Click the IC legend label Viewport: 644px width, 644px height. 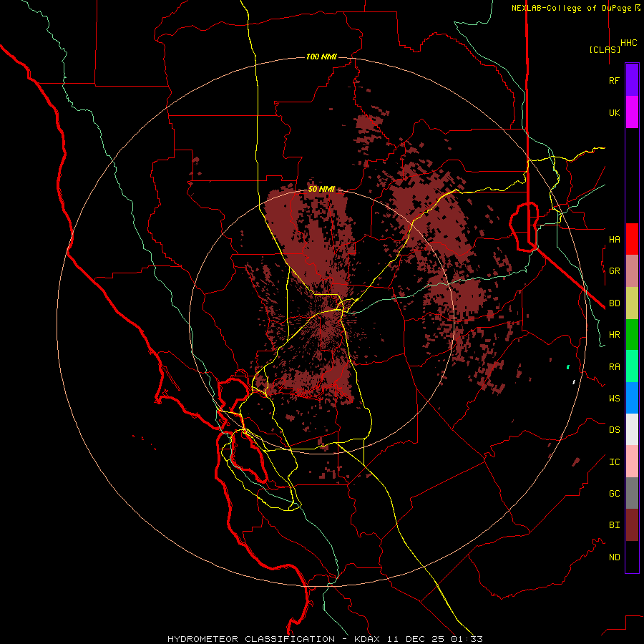click(614, 462)
